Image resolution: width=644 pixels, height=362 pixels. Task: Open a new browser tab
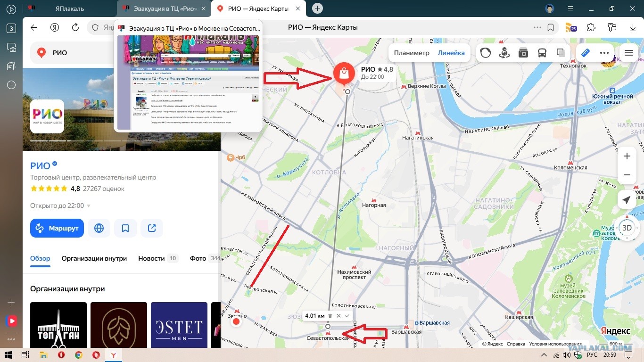[x=318, y=8]
